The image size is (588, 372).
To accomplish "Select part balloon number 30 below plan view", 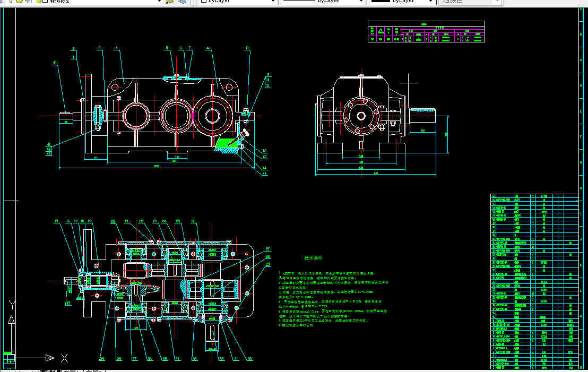I will [250, 359].
